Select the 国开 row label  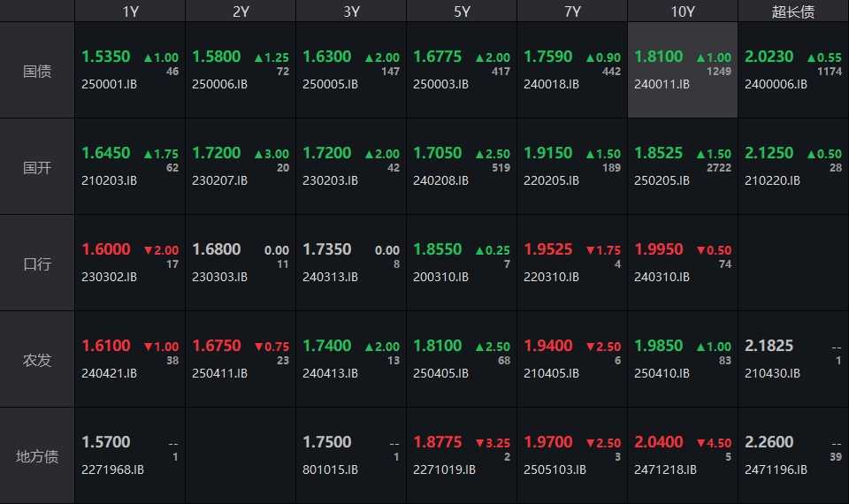pyautogui.click(x=37, y=167)
